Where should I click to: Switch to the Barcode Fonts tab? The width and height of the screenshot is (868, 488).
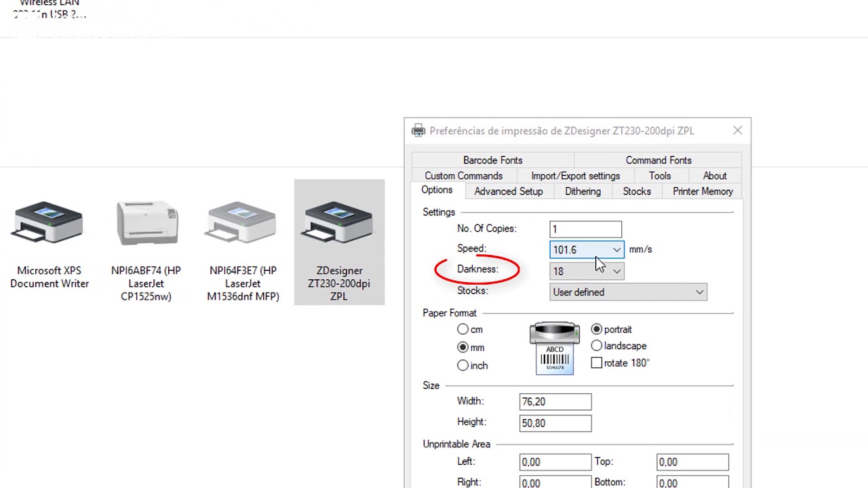tap(493, 160)
